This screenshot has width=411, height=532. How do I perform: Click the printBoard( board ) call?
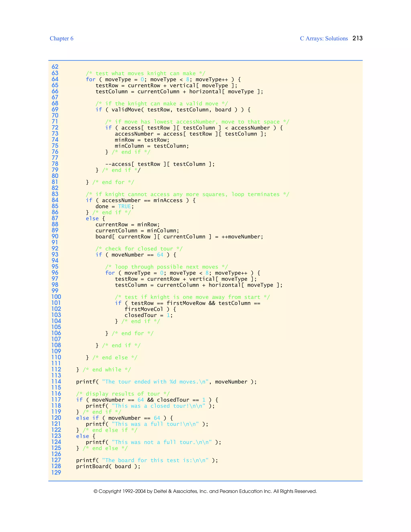click(108, 466)
